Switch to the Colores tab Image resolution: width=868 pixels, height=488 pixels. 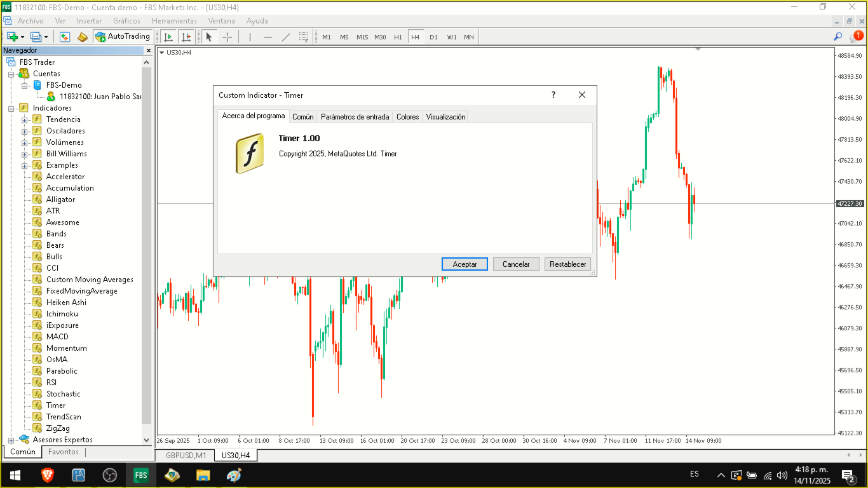click(407, 117)
